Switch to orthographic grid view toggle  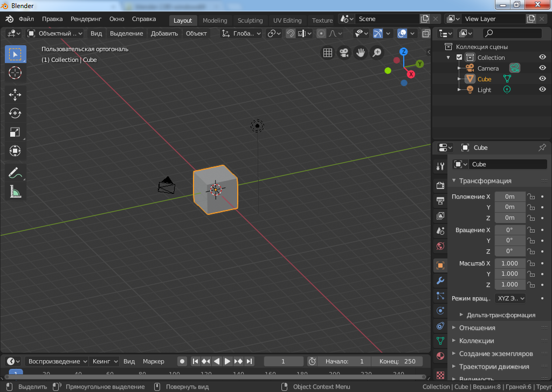point(327,53)
